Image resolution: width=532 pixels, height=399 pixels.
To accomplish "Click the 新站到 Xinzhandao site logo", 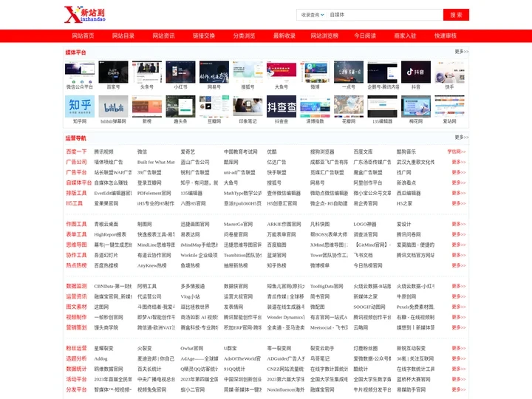I will [x=85, y=15].
